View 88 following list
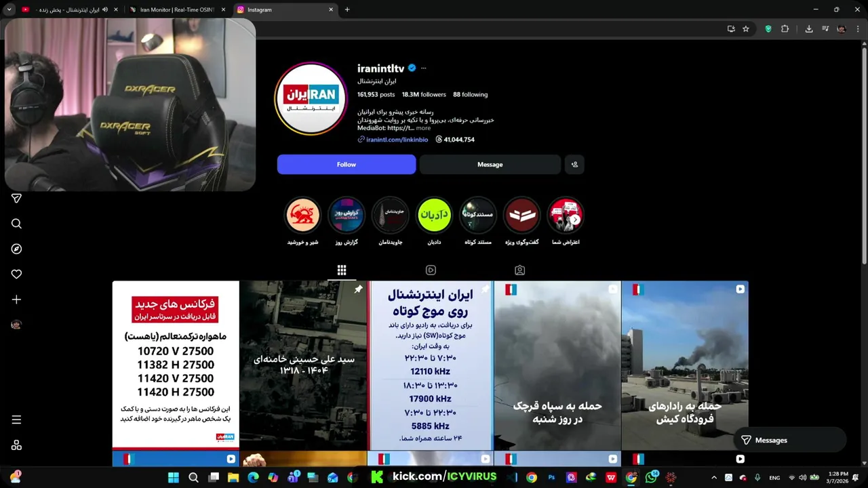The image size is (868, 488). tap(470, 95)
